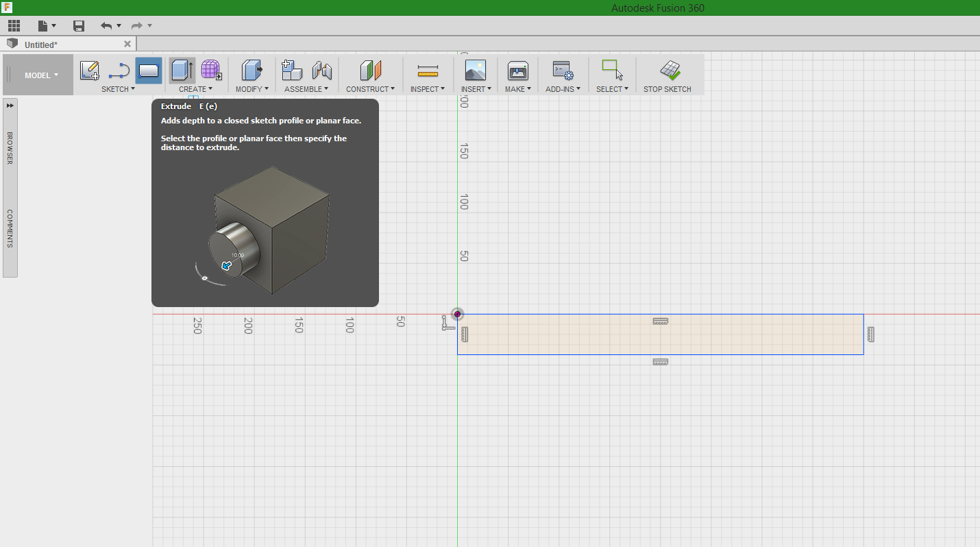This screenshot has width=980, height=547.
Task: Click the Stop Sketch icon
Action: coord(670,70)
